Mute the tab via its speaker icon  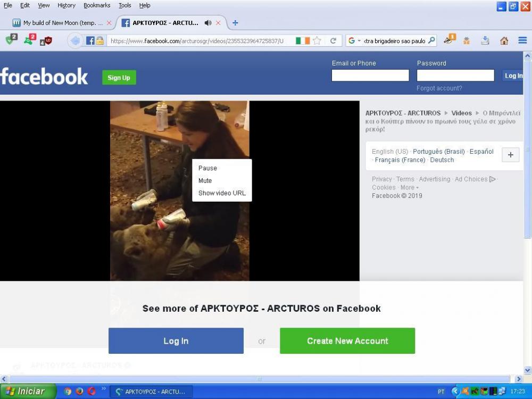coord(208,23)
